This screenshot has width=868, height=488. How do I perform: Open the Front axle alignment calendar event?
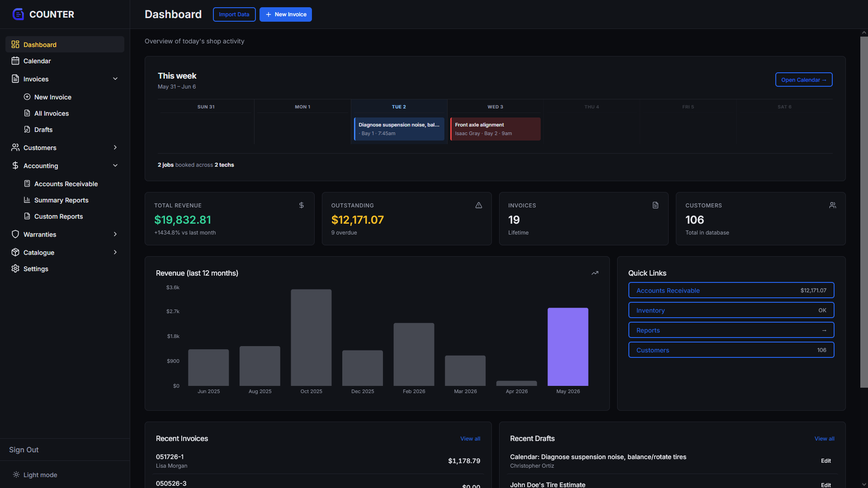[x=495, y=129]
